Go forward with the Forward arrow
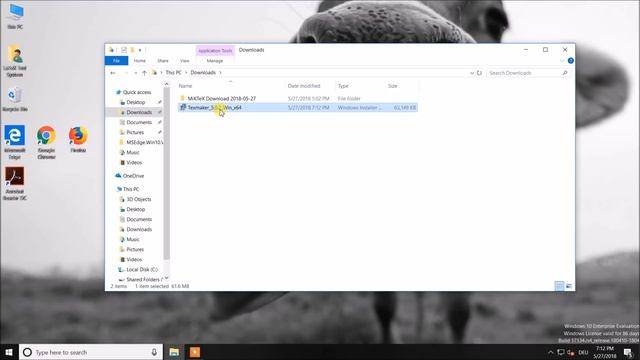This screenshot has width=640, height=360. [x=126, y=73]
